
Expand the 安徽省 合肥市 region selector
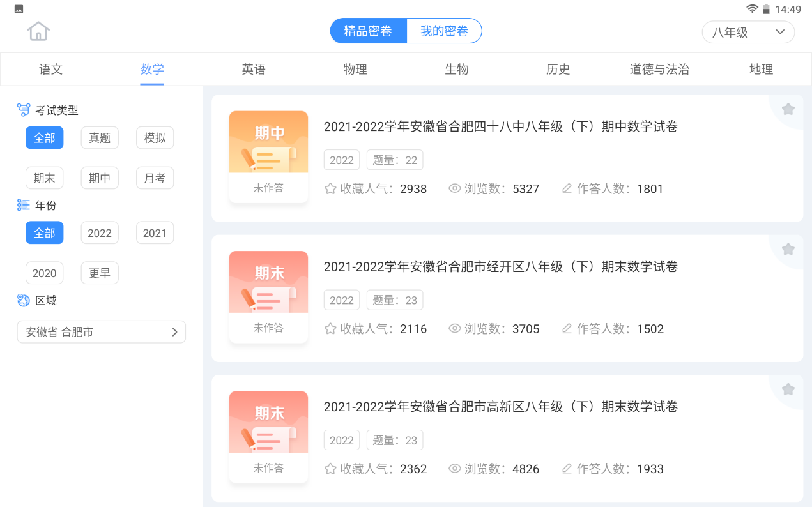(102, 332)
